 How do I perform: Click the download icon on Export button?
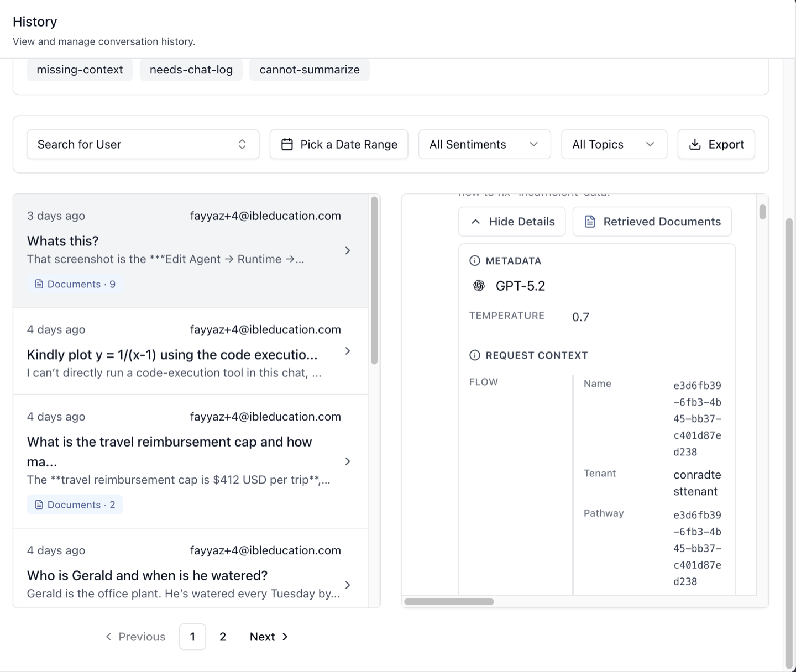click(x=695, y=144)
